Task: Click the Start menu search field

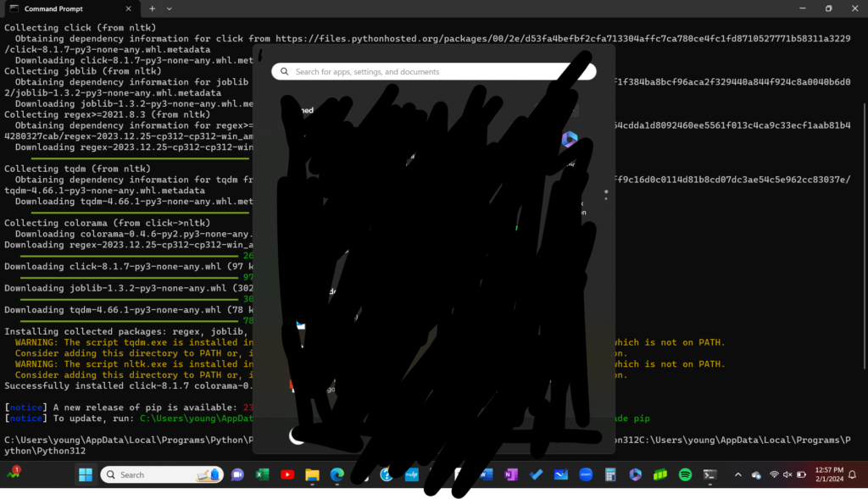Action: point(432,72)
